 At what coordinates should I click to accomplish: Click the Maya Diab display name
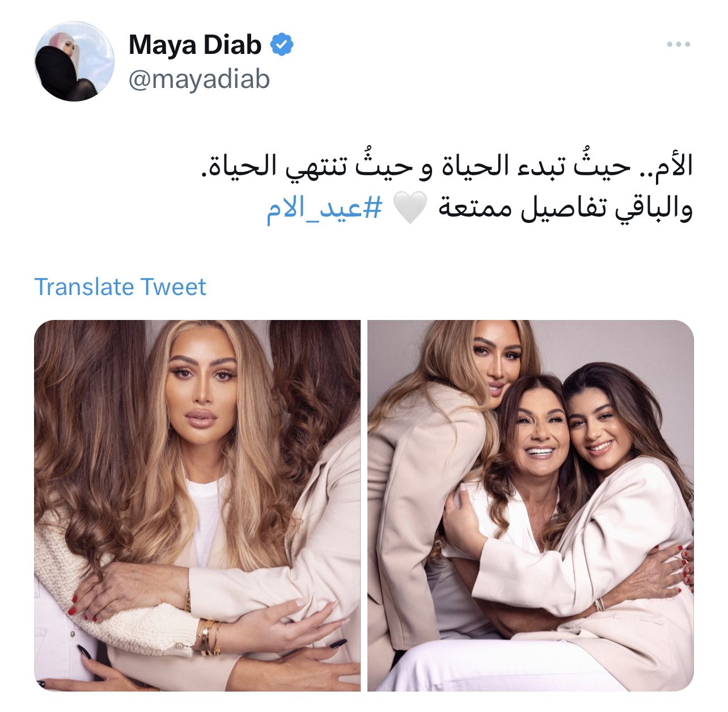[195, 45]
